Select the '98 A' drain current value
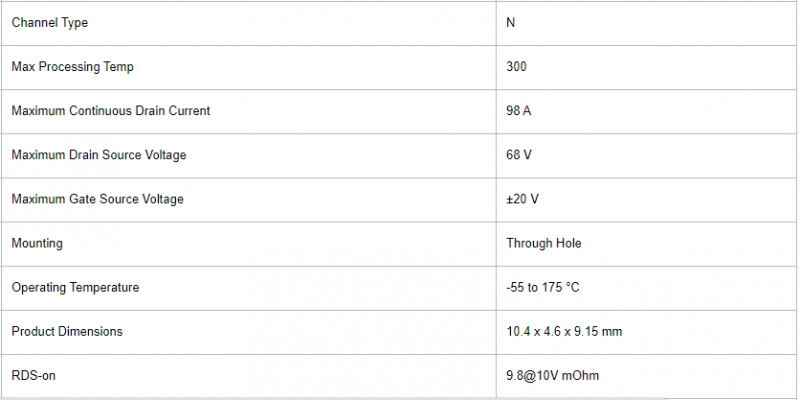The width and height of the screenshot is (800, 400). (518, 111)
